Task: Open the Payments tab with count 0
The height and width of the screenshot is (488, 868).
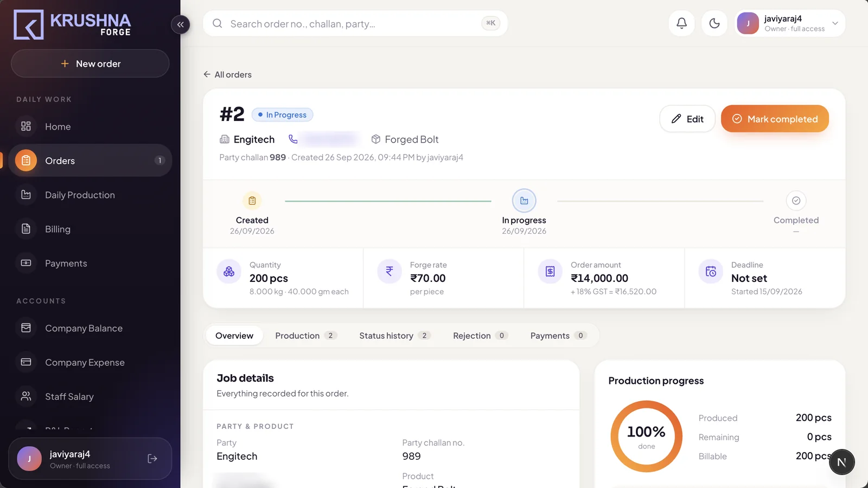Action: coord(558,336)
